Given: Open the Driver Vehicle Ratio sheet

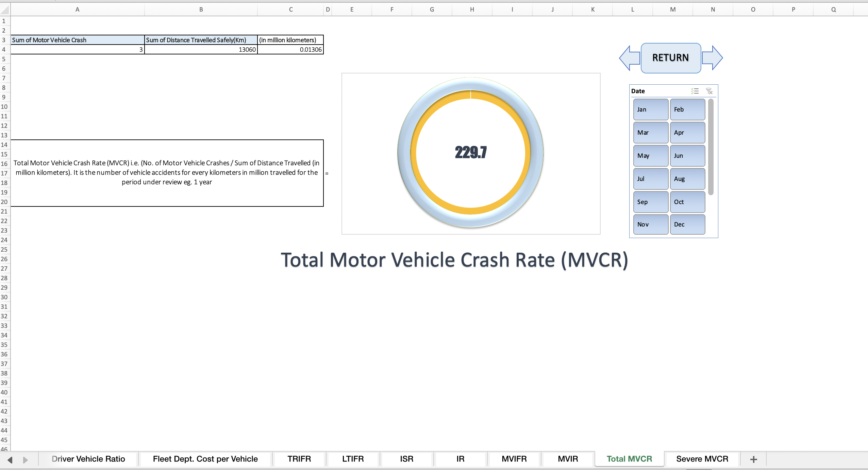Looking at the screenshot, I should pyautogui.click(x=88, y=459).
